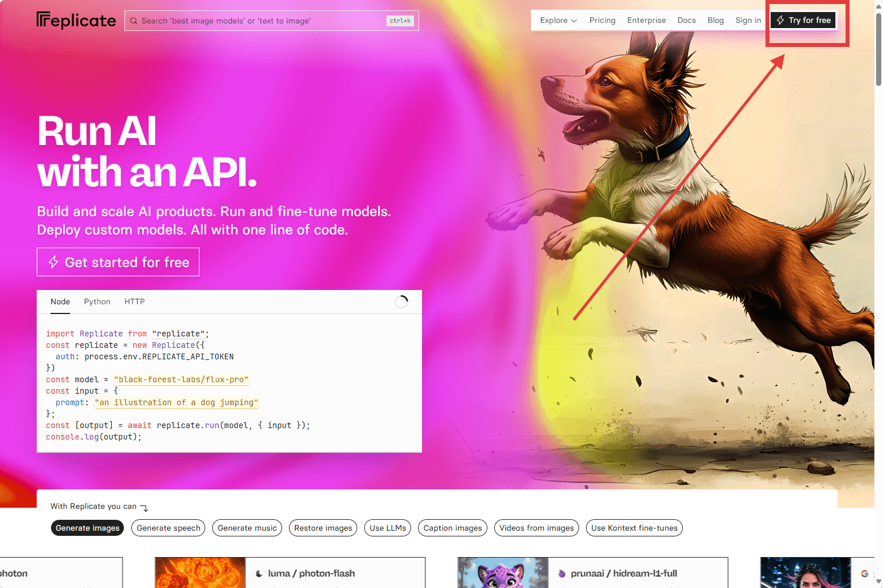Switch to the Python code tab
The image size is (883, 588).
[x=97, y=301]
